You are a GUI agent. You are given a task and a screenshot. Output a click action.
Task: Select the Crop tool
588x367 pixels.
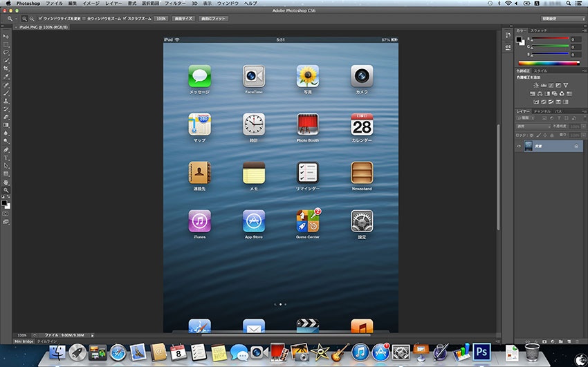[x=6, y=68]
